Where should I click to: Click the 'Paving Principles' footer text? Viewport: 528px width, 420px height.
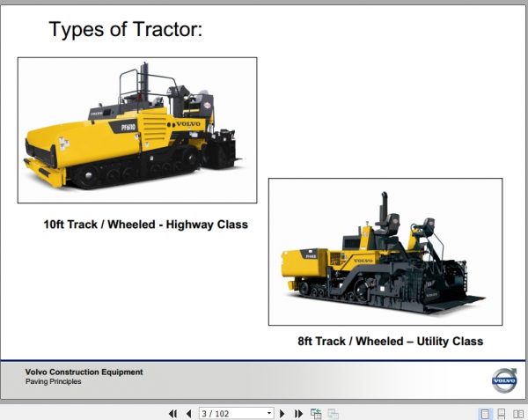click(53, 381)
